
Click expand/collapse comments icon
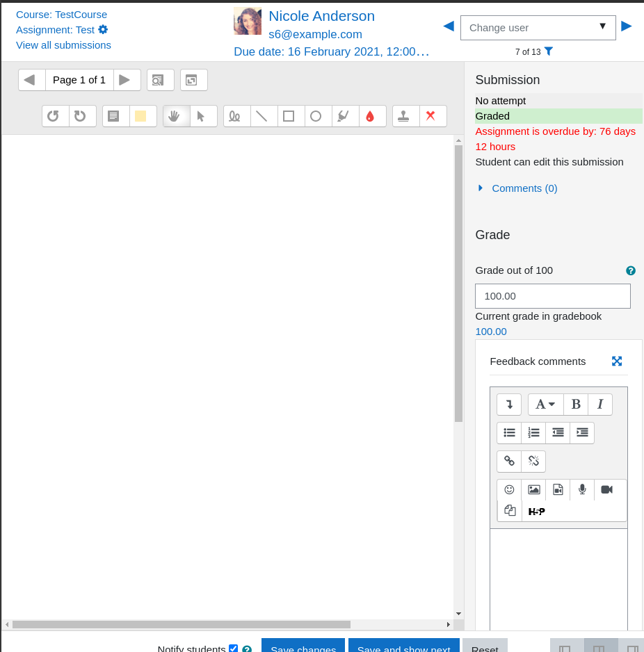coord(194,80)
